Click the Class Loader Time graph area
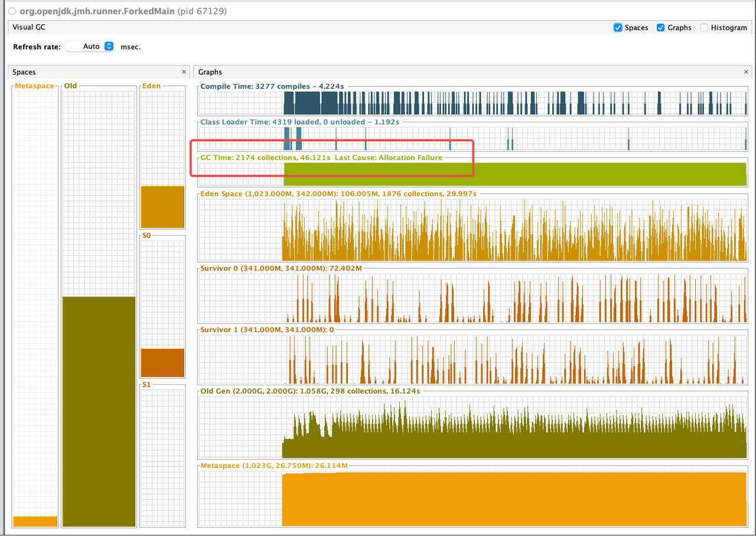This screenshot has height=536, width=756. (472, 139)
